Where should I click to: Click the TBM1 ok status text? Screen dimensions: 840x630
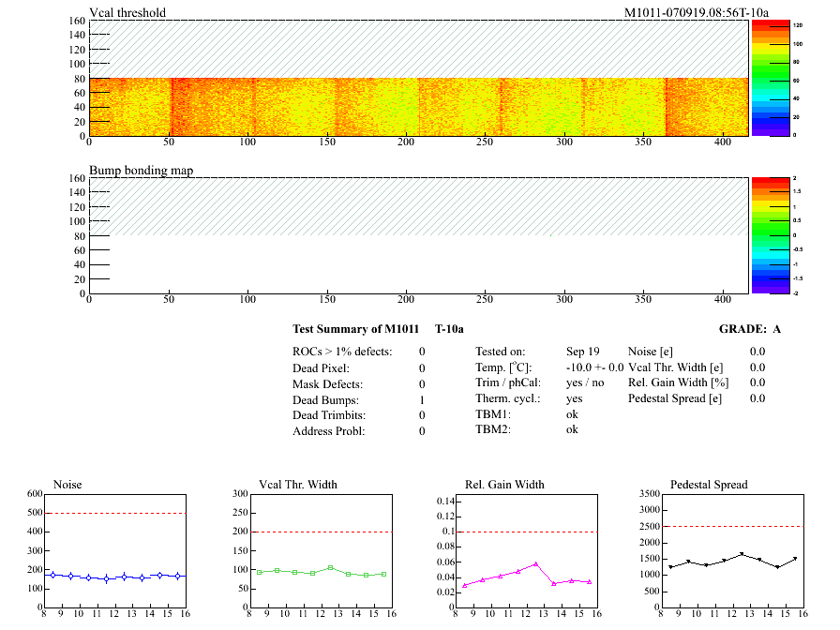(572, 413)
